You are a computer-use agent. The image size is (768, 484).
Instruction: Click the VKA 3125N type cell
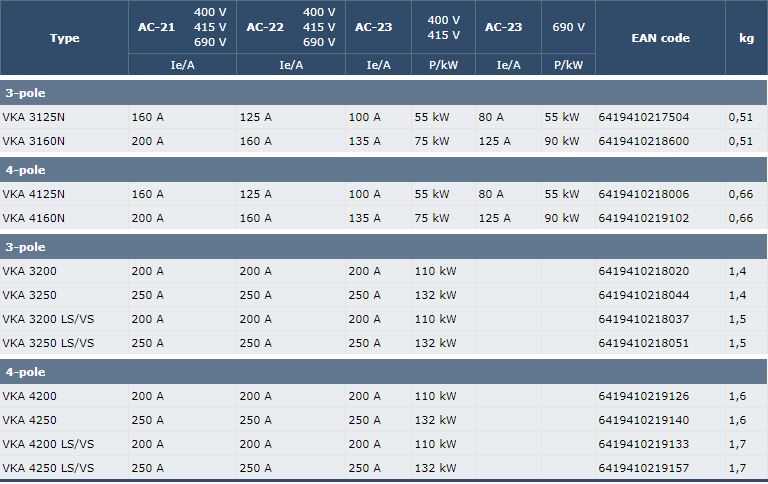[34, 117]
